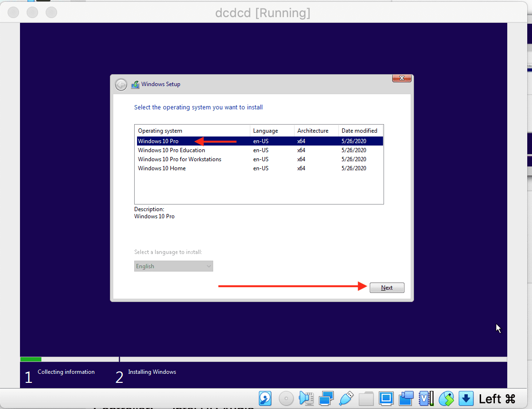
Task: Click the optical disc drive icon
Action: click(286, 398)
